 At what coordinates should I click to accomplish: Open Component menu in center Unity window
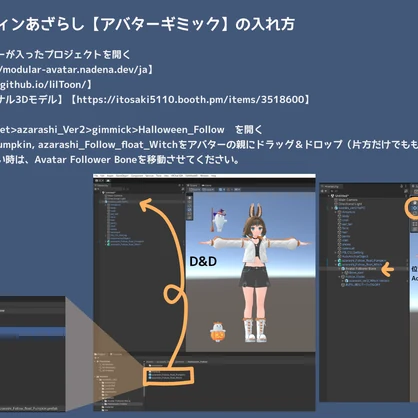click(x=138, y=176)
